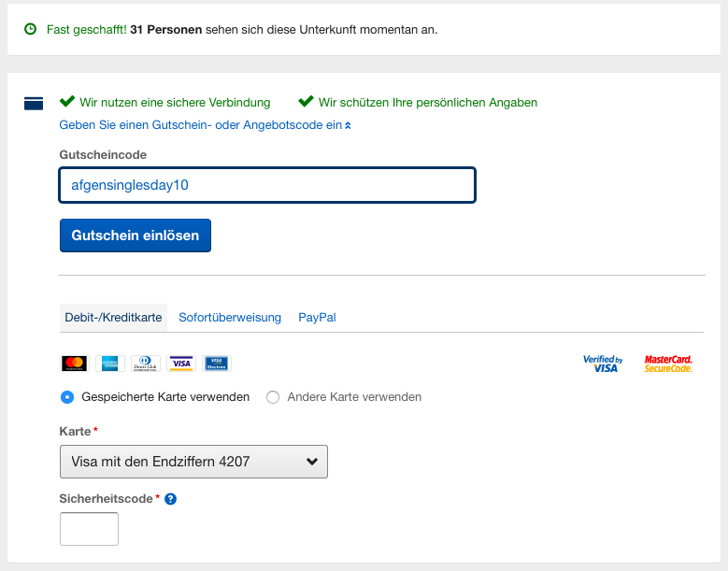The width and height of the screenshot is (728, 571).
Task: Click the MasterCard SecureCode badge
Action: pyautogui.click(x=668, y=364)
